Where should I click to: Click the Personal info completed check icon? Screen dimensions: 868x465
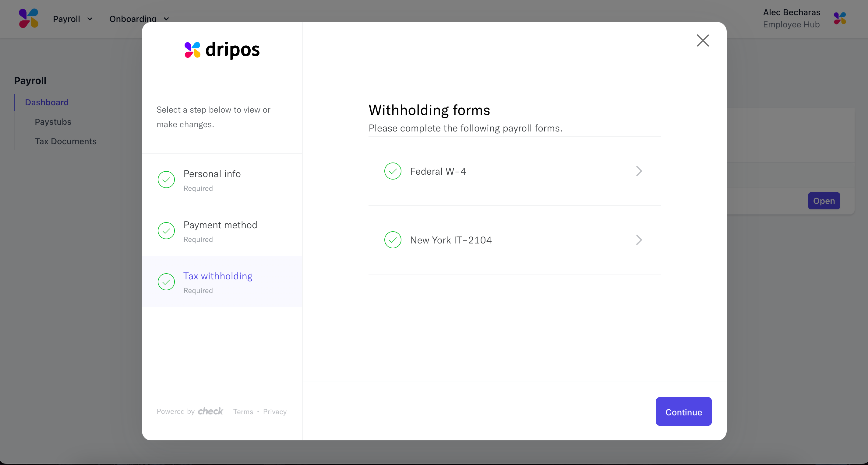coord(166,180)
